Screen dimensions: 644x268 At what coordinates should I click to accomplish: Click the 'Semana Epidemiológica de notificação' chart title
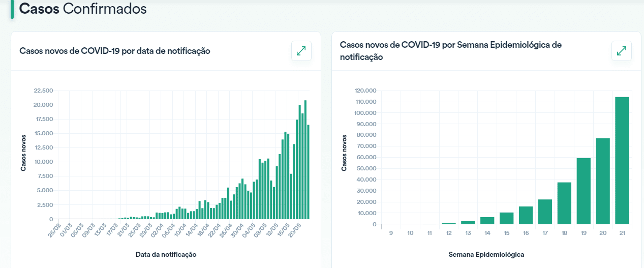tap(451, 51)
